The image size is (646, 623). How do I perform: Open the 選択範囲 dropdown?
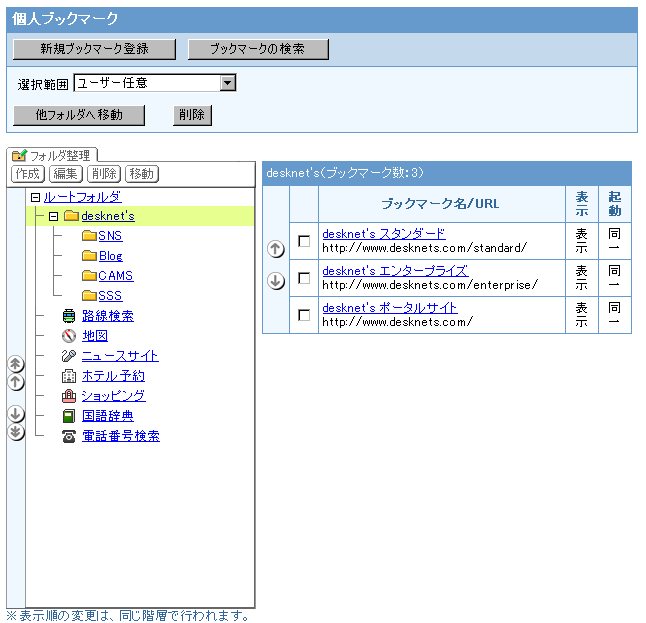click(155, 83)
